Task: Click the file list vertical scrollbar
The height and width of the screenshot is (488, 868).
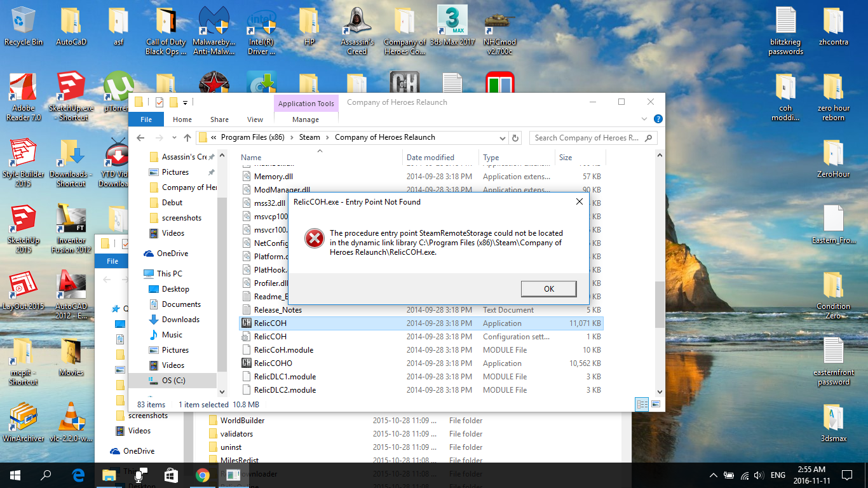Action: [x=660, y=304]
